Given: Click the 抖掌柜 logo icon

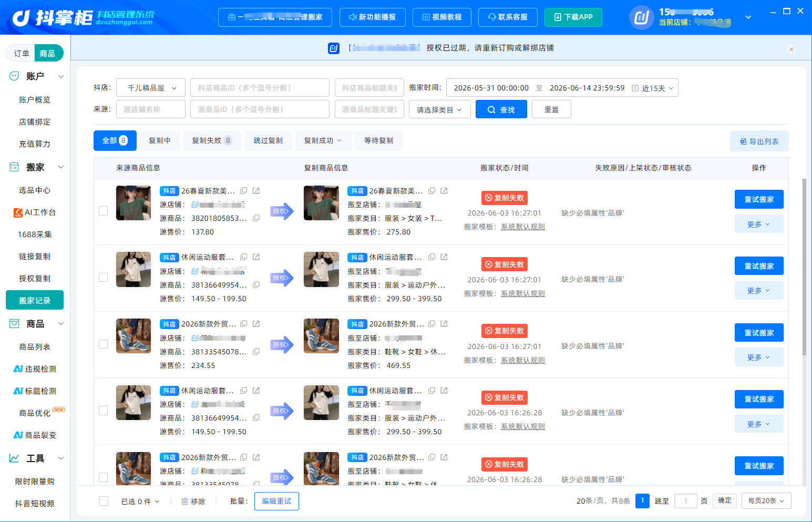Looking at the screenshot, I should click(x=22, y=17).
